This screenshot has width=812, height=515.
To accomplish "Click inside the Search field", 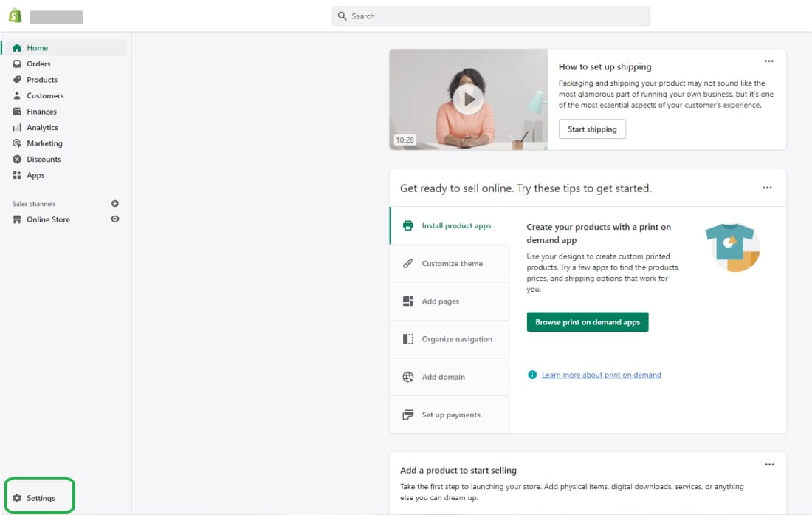I will coord(489,16).
